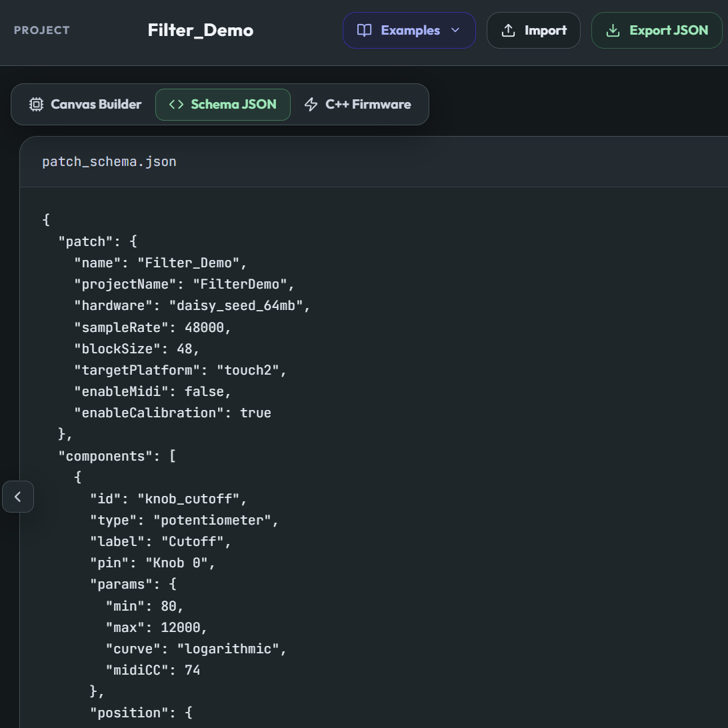728x728 pixels.
Task: Click the "hardware": "daisy_seed_64mb" line
Action: (x=192, y=305)
